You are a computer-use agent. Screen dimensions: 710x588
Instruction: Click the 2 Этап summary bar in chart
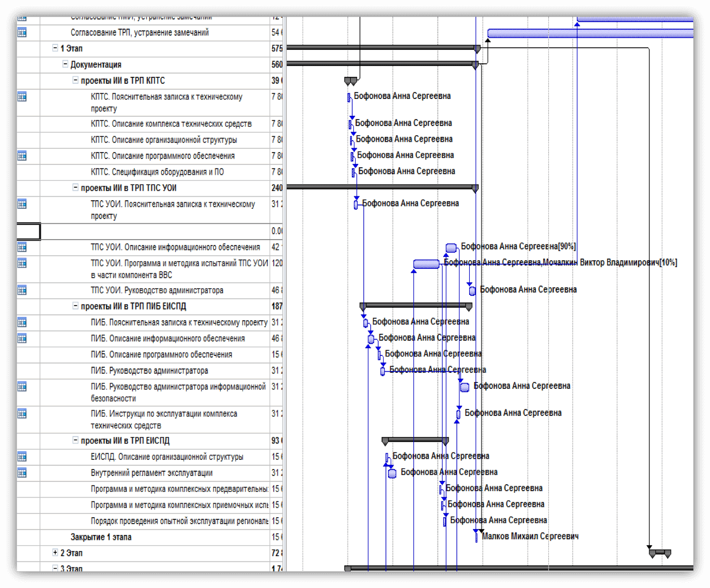coord(660,552)
